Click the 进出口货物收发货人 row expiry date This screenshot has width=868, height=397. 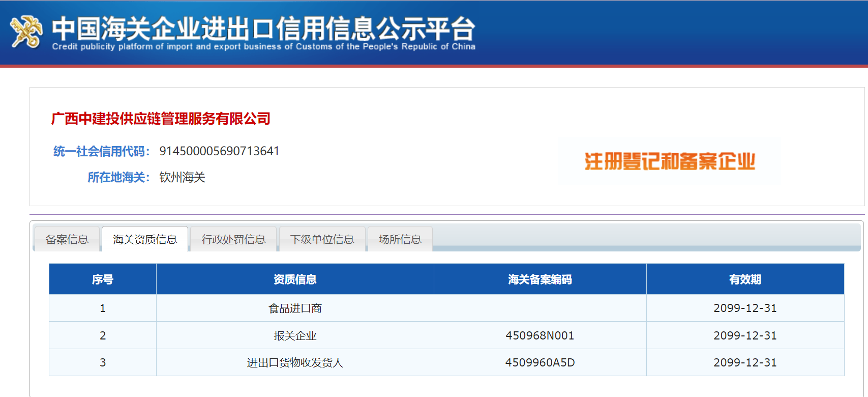tap(745, 362)
